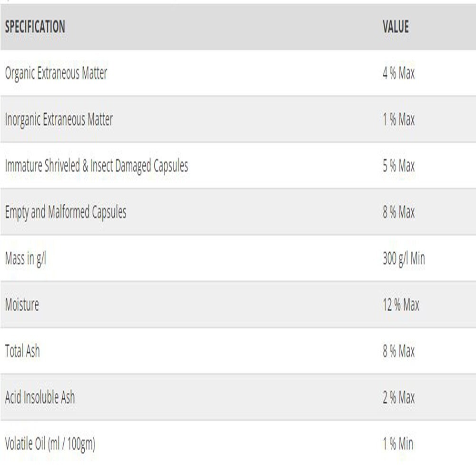Click the 1 % Min value

[x=398, y=444]
